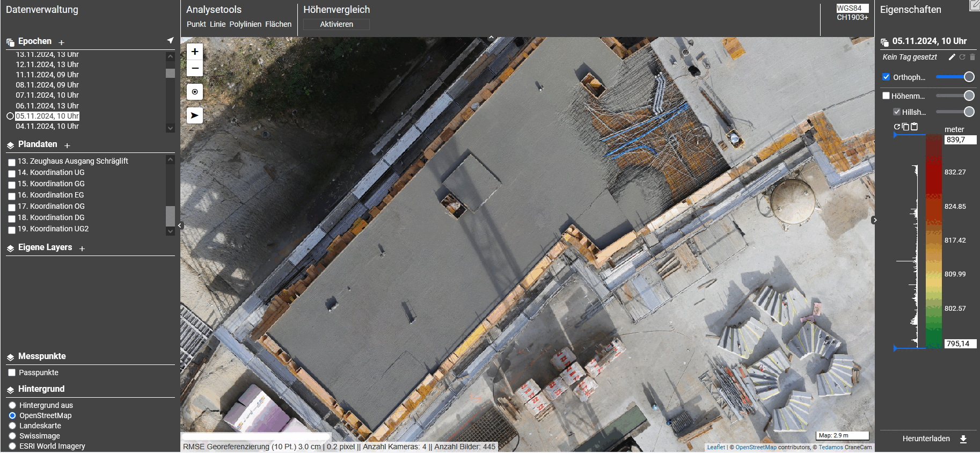The height and width of the screenshot is (453, 980).
Task: Click the map locate target button
Action: point(195,92)
